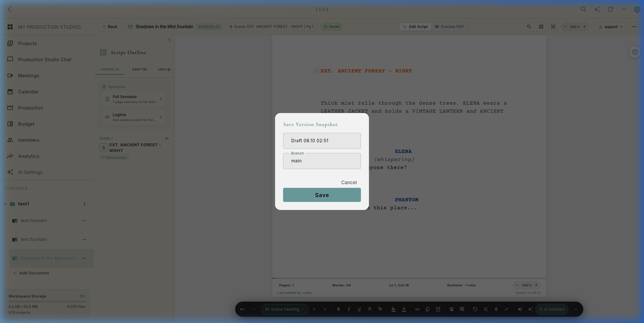Viewport: 644px width, 323px height.
Task: Click the map view icon in header
Action: tap(541, 27)
